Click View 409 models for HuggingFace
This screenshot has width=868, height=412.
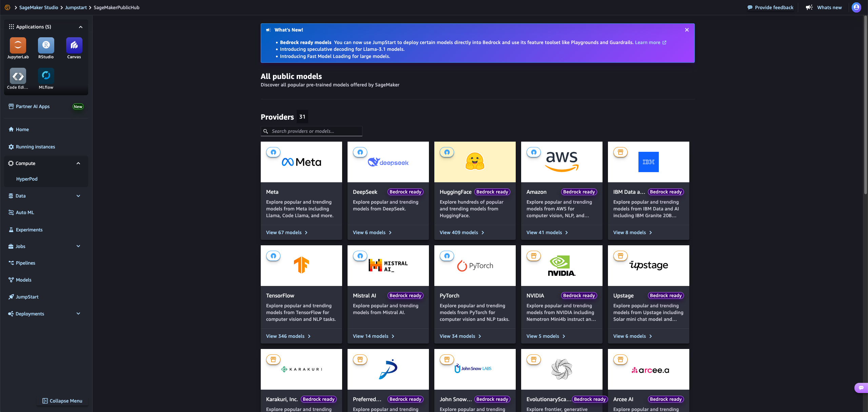462,232
